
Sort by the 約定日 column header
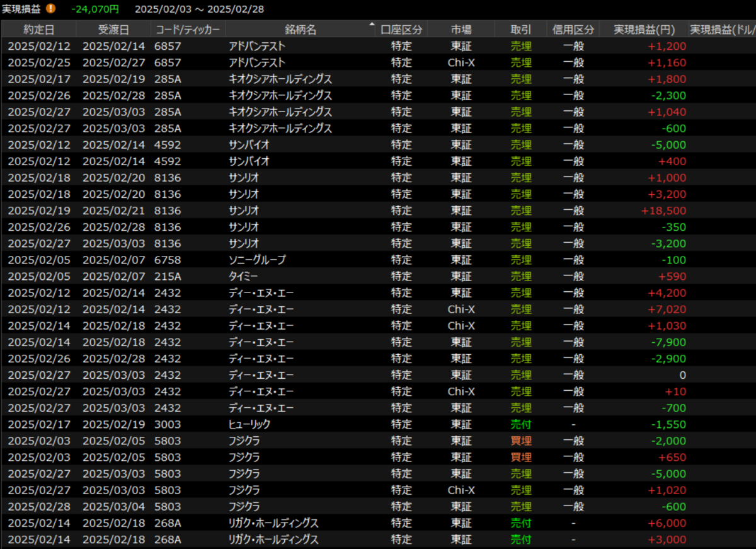point(39,30)
